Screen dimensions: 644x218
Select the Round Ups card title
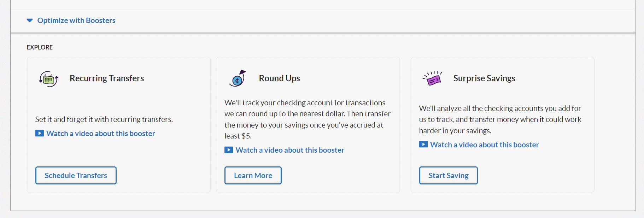[279, 78]
